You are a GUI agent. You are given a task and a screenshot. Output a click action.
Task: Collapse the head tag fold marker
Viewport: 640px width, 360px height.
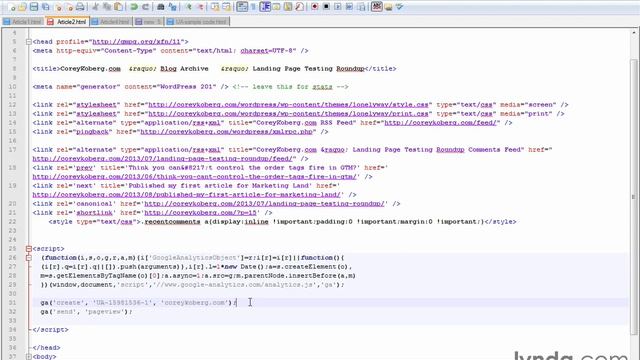pos(29,42)
